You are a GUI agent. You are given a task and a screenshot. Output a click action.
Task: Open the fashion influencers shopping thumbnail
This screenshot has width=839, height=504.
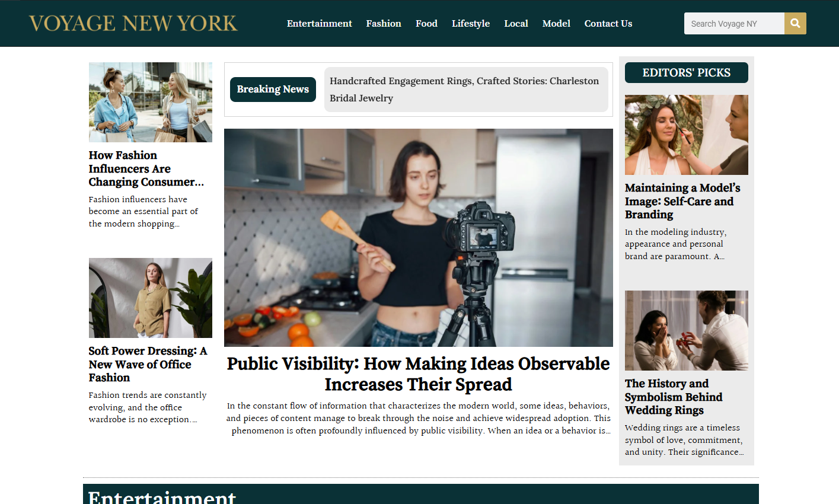point(151,102)
